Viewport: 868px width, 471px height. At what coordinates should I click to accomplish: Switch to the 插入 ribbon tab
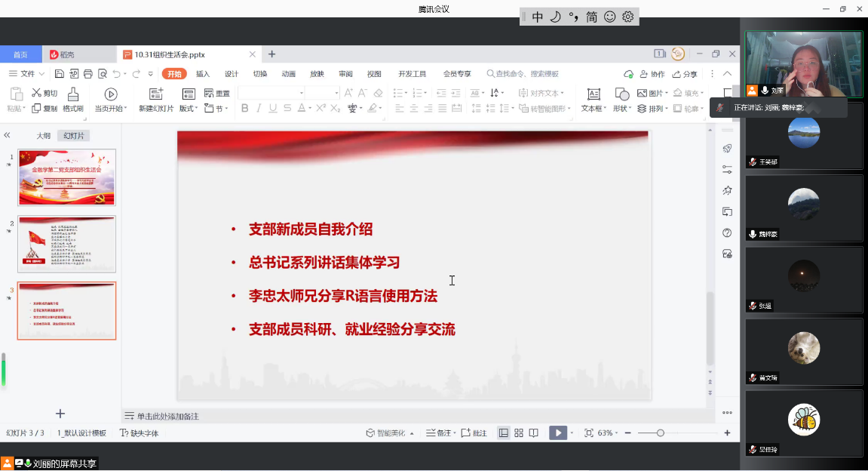click(203, 74)
